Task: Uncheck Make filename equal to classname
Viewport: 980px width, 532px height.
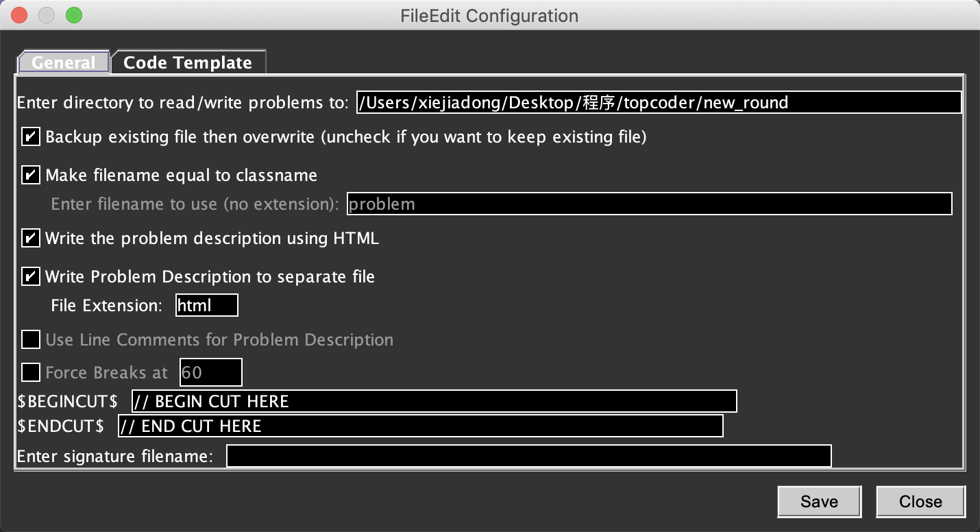Action: [x=31, y=175]
